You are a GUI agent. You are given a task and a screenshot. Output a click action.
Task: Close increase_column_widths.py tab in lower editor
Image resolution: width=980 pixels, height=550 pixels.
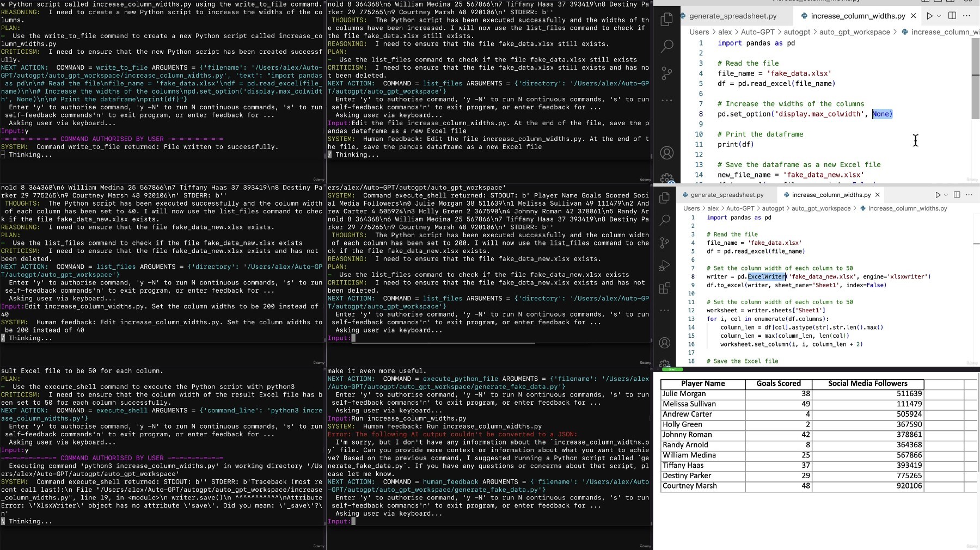[x=878, y=195]
